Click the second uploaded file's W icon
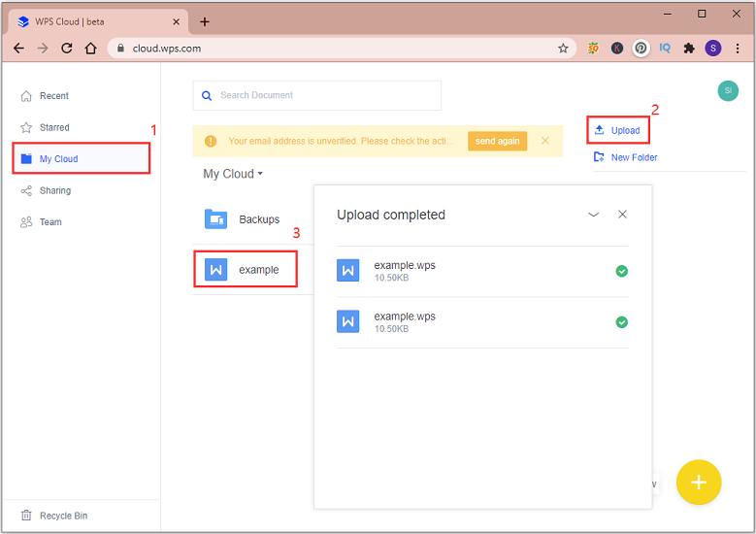The width and height of the screenshot is (756, 534). coord(348,321)
